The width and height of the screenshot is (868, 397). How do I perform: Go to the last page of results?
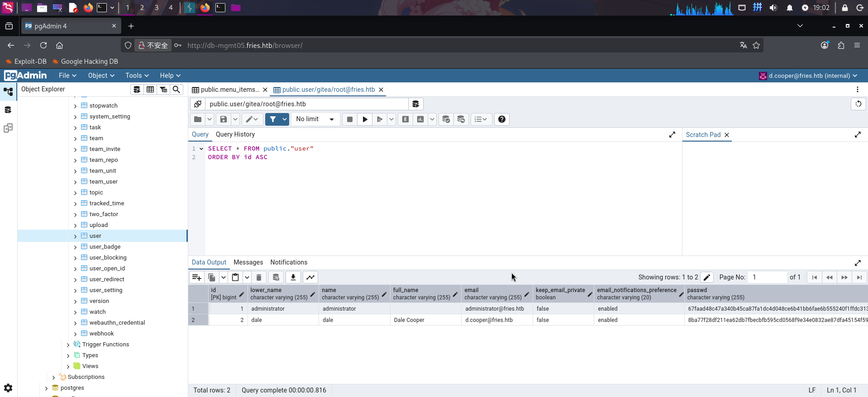pos(859,278)
